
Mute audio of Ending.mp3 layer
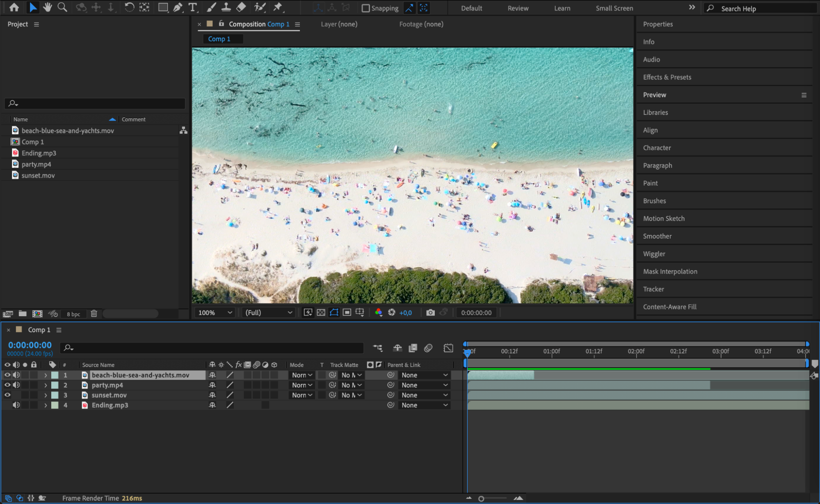pyautogui.click(x=16, y=405)
